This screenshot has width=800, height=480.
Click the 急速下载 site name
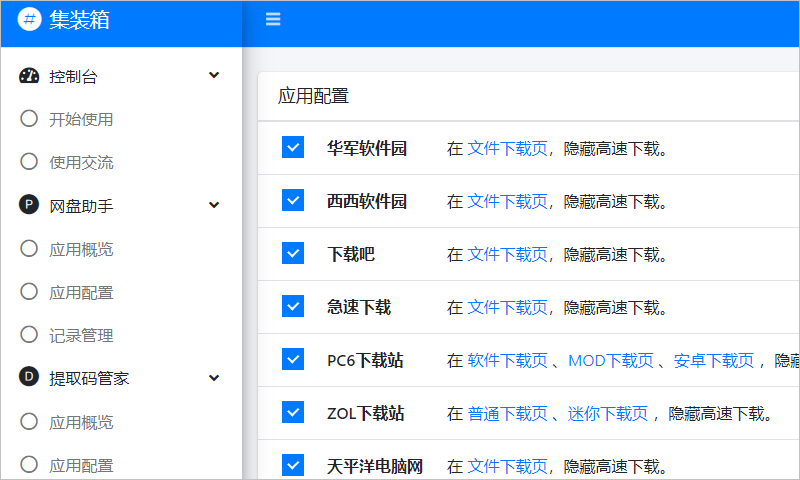tap(359, 308)
